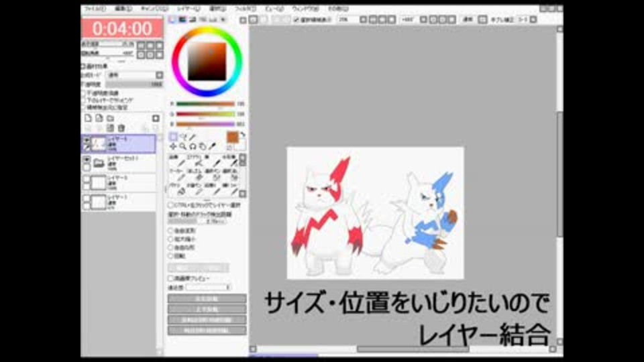The height and width of the screenshot is (362, 644).
Task: Click the canvas vertical scrollbar
Action: tap(559, 173)
